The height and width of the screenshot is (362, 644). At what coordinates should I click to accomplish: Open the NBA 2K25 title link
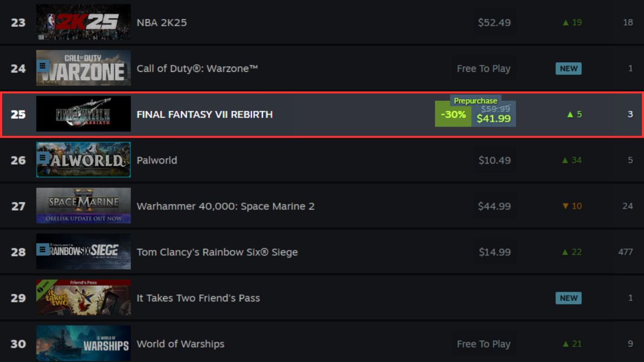tap(162, 23)
